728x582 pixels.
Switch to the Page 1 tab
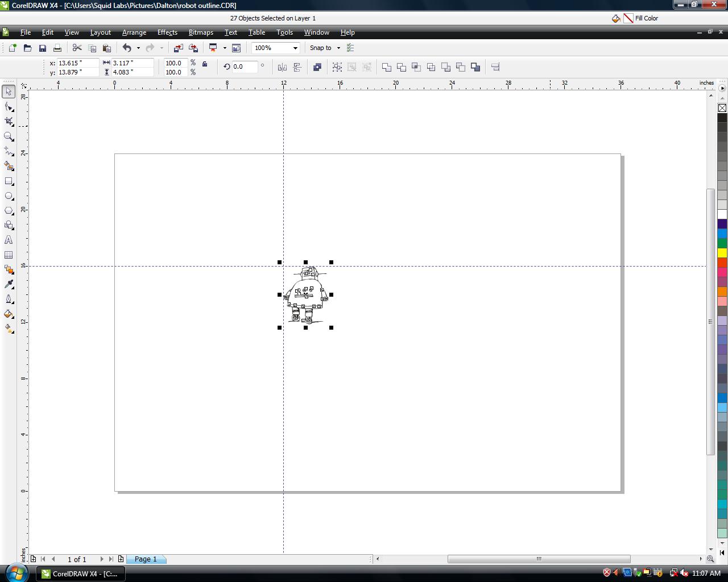146,559
